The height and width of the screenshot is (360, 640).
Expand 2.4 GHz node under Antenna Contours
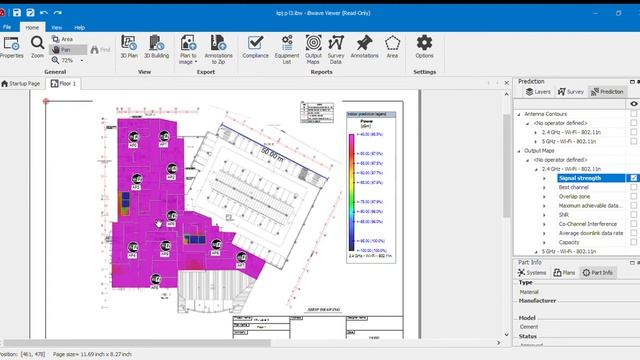click(536, 132)
